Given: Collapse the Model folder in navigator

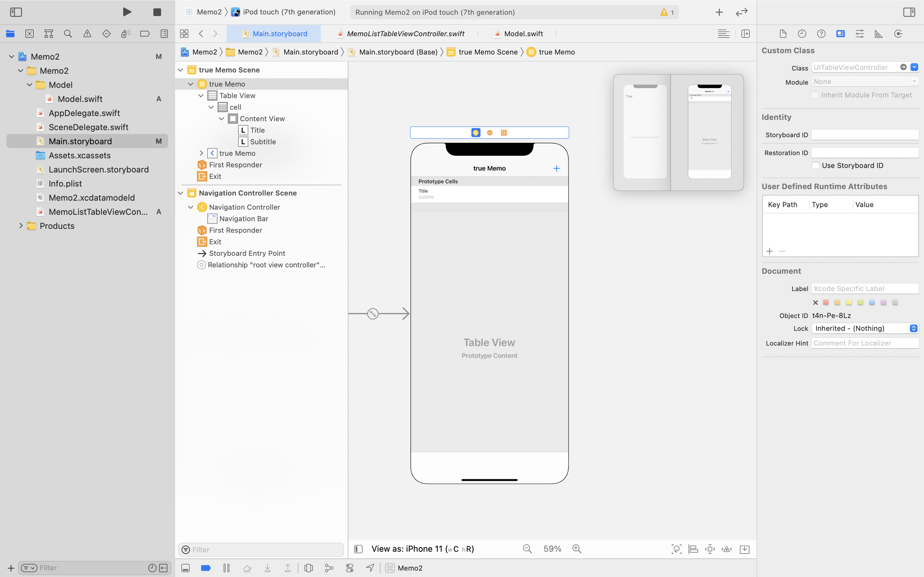Looking at the screenshot, I should tap(30, 85).
